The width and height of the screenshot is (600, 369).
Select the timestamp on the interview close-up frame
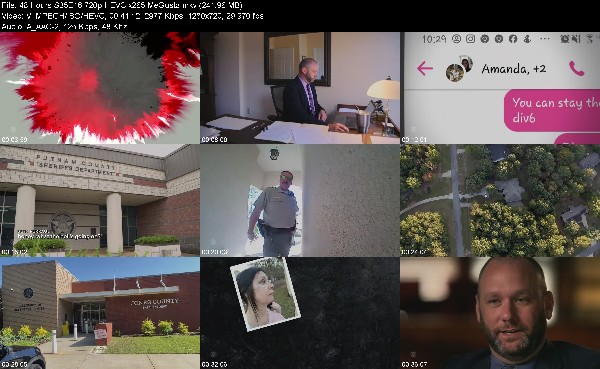click(414, 364)
